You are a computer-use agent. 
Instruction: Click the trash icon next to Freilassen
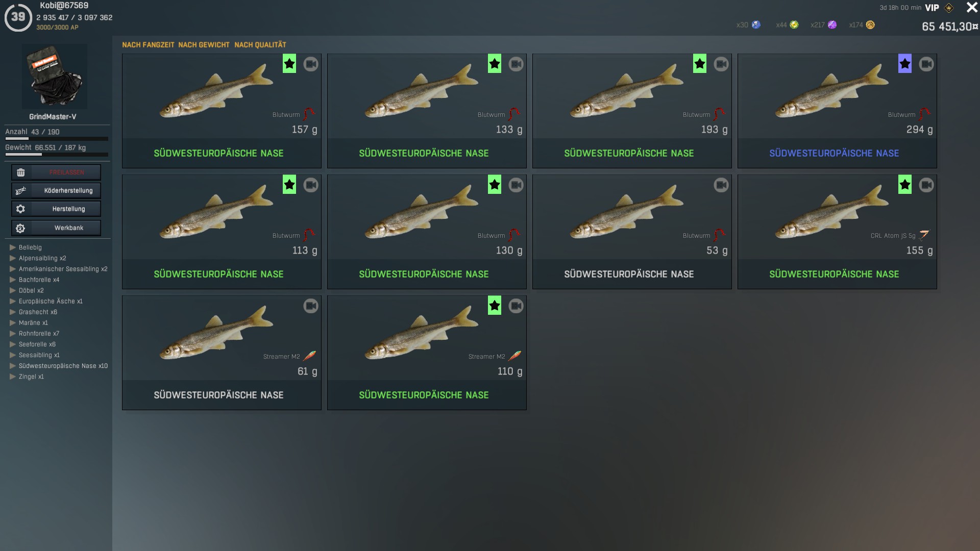point(21,172)
